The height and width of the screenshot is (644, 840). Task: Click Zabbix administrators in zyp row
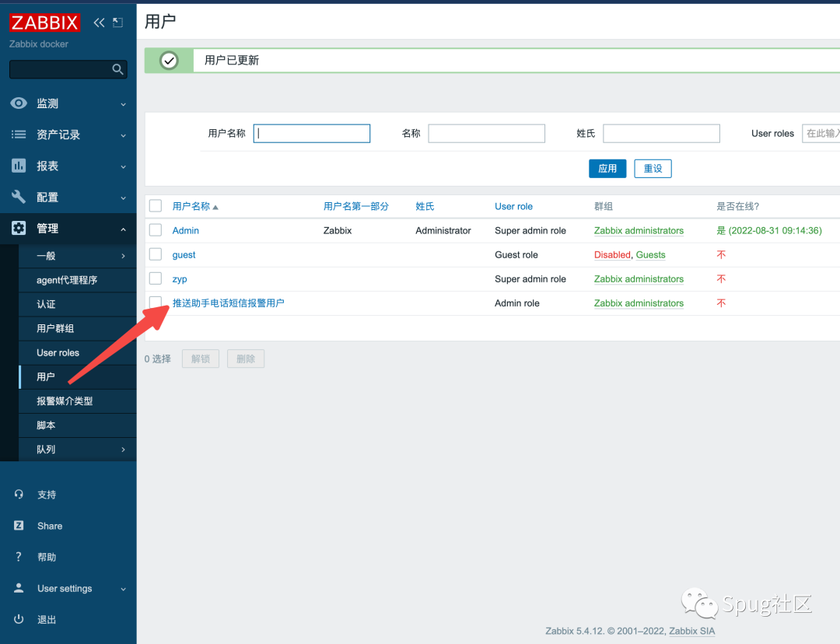(x=639, y=279)
